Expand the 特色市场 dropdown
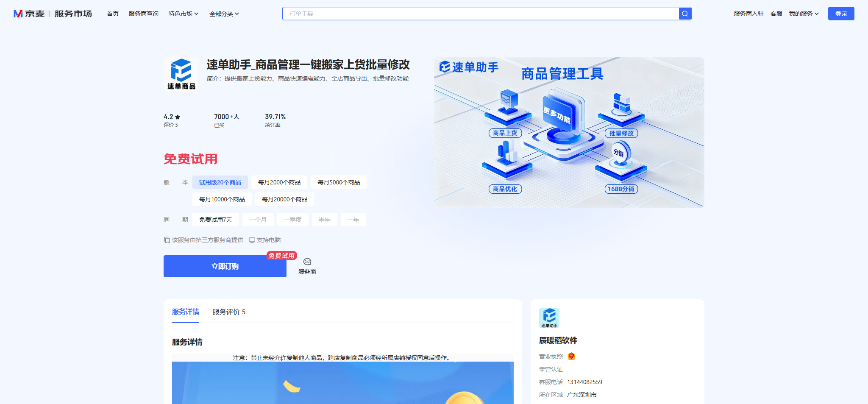 coord(184,14)
